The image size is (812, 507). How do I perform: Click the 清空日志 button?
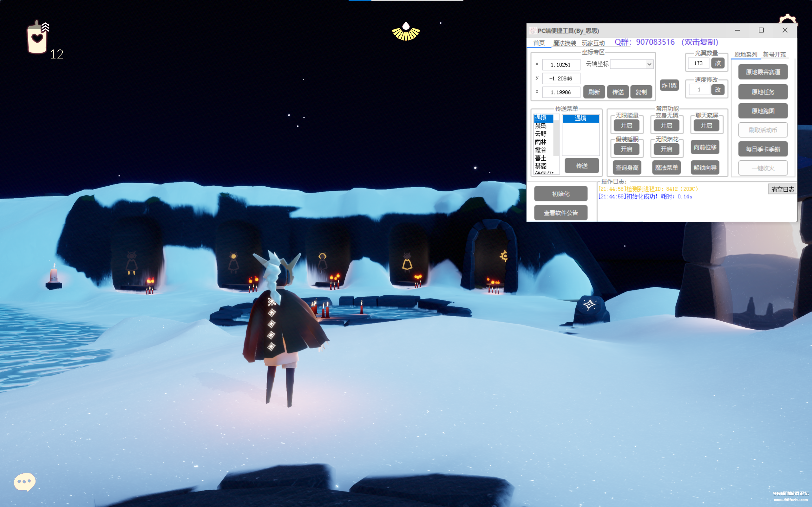782,189
